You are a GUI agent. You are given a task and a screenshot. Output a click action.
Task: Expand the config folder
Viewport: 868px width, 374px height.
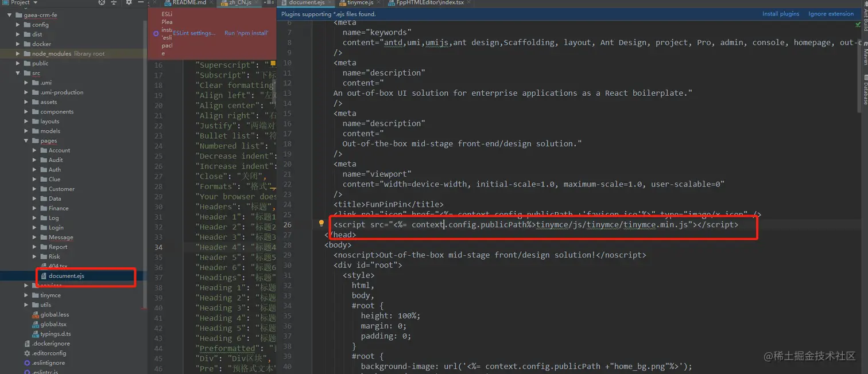pos(18,25)
